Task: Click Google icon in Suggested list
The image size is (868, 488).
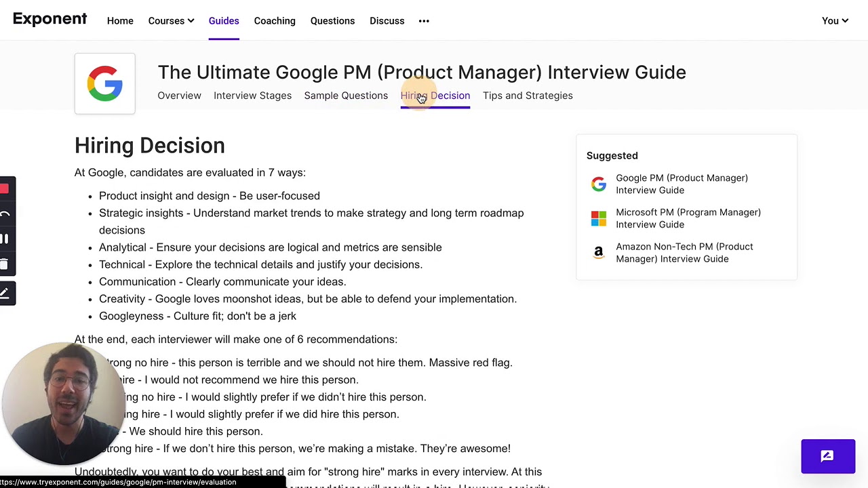Action: pyautogui.click(x=599, y=184)
